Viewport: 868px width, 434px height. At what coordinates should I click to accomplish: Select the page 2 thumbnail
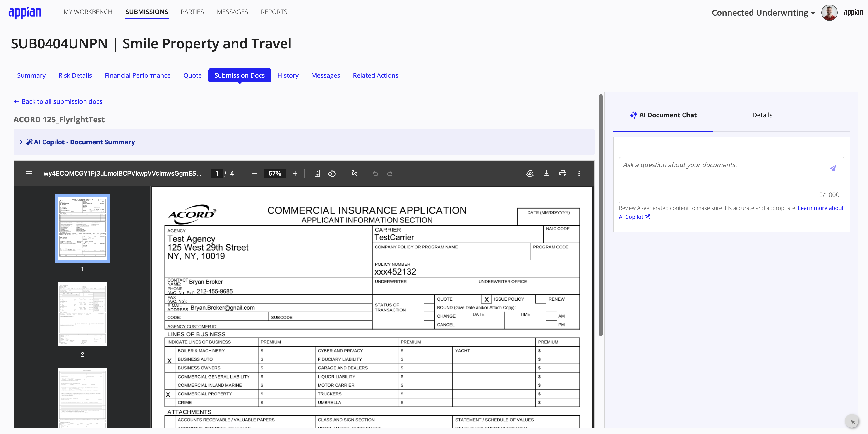(82, 314)
